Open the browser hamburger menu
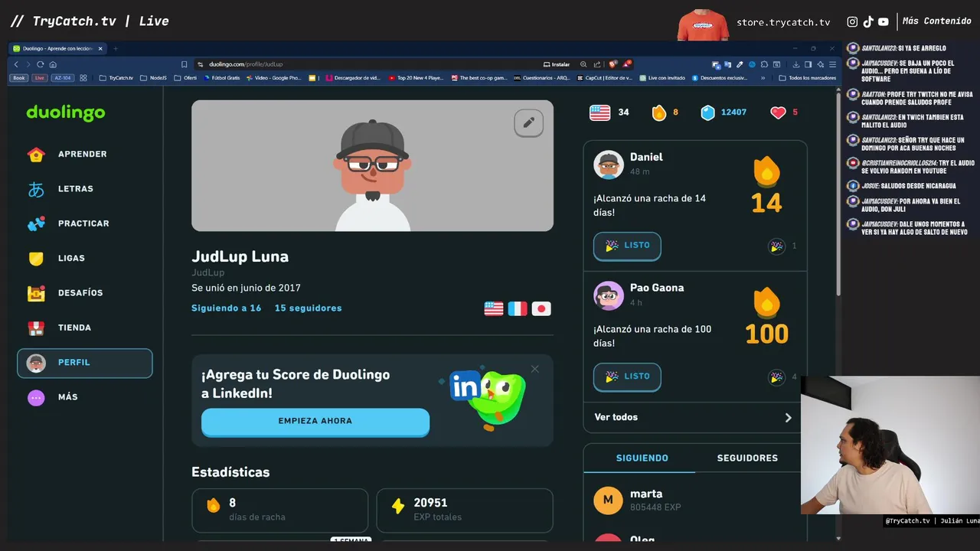This screenshot has height=551, width=980. (832, 64)
